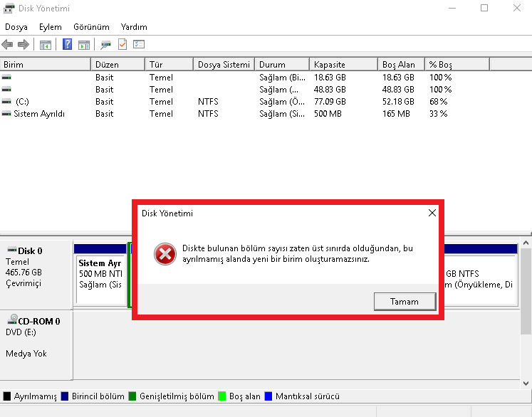
Task: Click the Disk 0 drive icon
Action: coord(12,250)
